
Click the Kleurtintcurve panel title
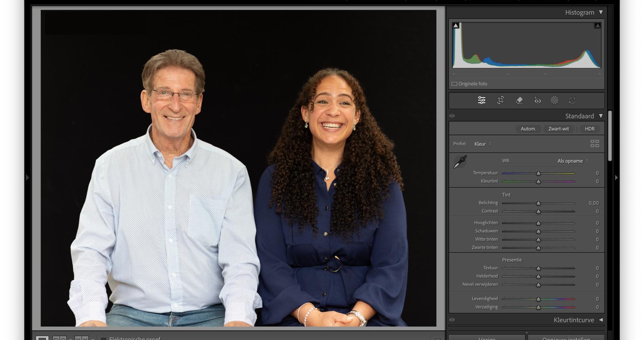pyautogui.click(x=574, y=320)
